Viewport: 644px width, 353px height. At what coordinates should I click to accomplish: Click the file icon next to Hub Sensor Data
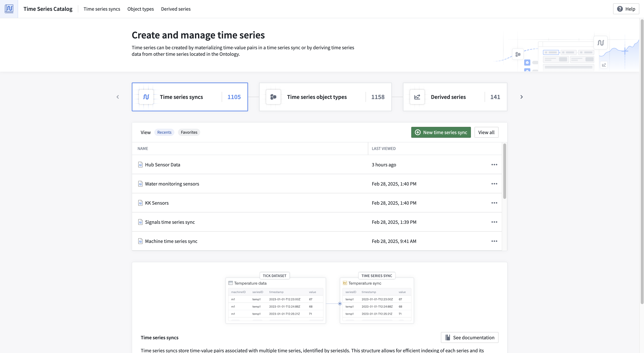tap(140, 165)
